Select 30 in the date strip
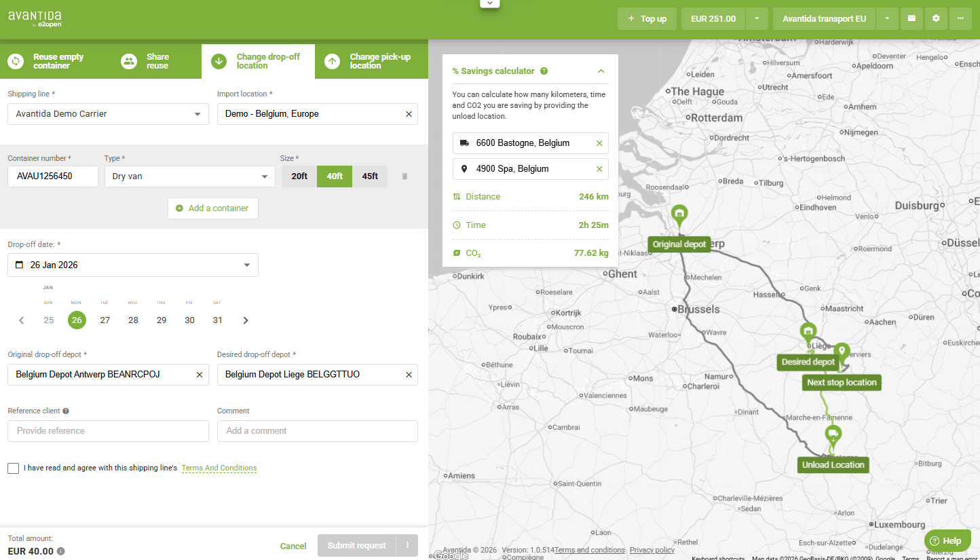980x560 pixels. coord(189,320)
